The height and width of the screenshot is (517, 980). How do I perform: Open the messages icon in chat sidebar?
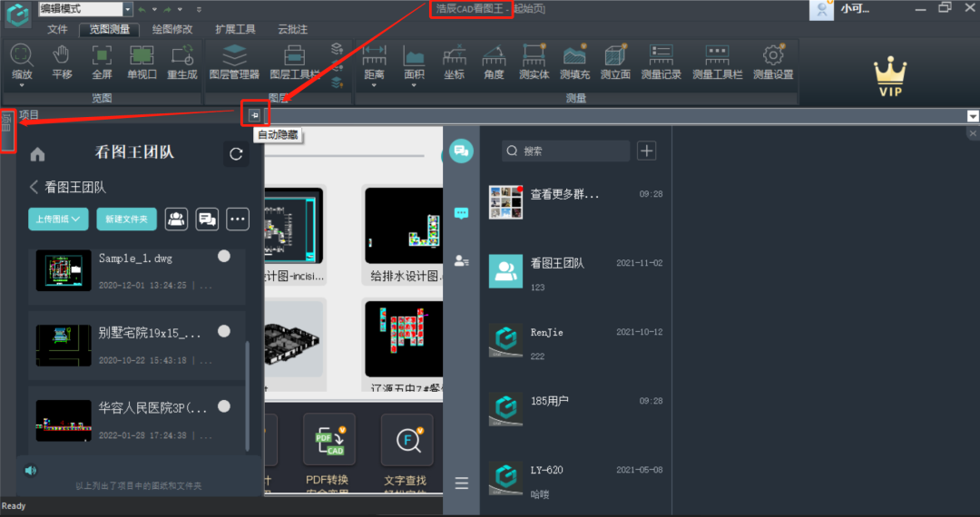point(461,213)
